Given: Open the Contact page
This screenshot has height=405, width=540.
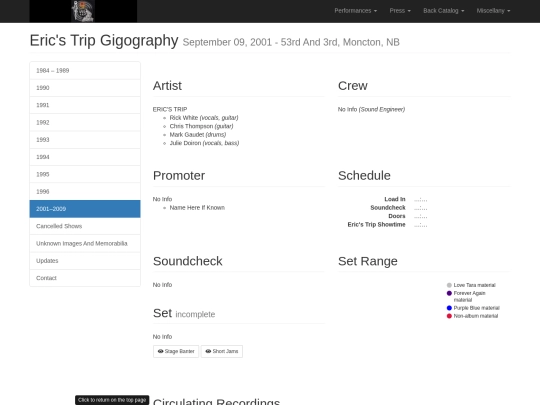Looking at the screenshot, I should click(x=85, y=278).
